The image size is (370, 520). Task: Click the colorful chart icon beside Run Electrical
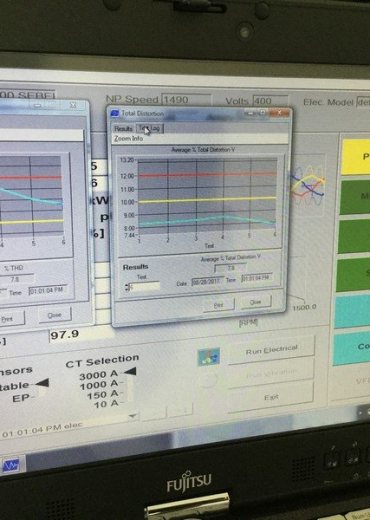(x=208, y=357)
